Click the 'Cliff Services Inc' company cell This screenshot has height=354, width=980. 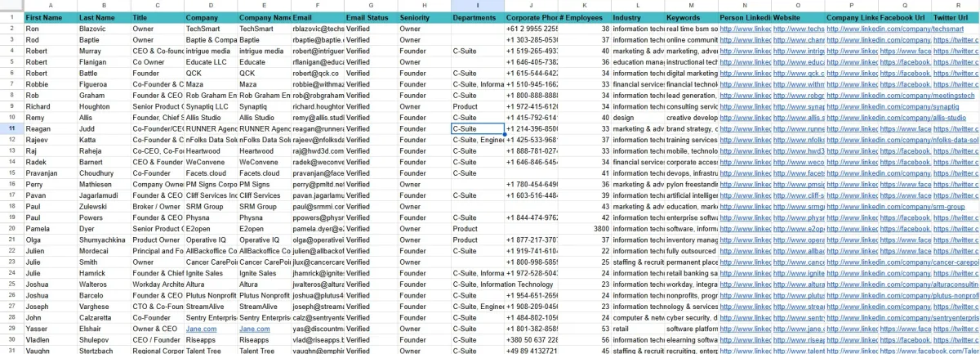pyautogui.click(x=211, y=196)
